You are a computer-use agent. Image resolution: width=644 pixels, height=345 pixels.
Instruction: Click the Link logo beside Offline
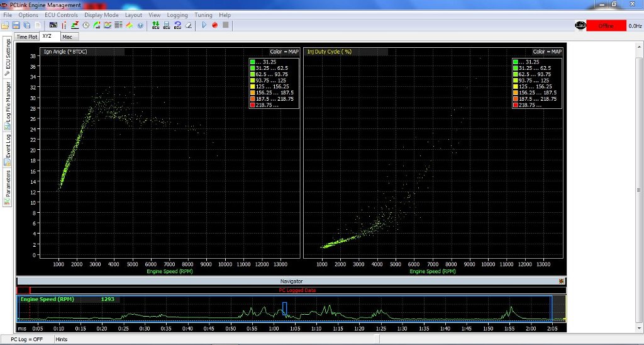(x=580, y=25)
